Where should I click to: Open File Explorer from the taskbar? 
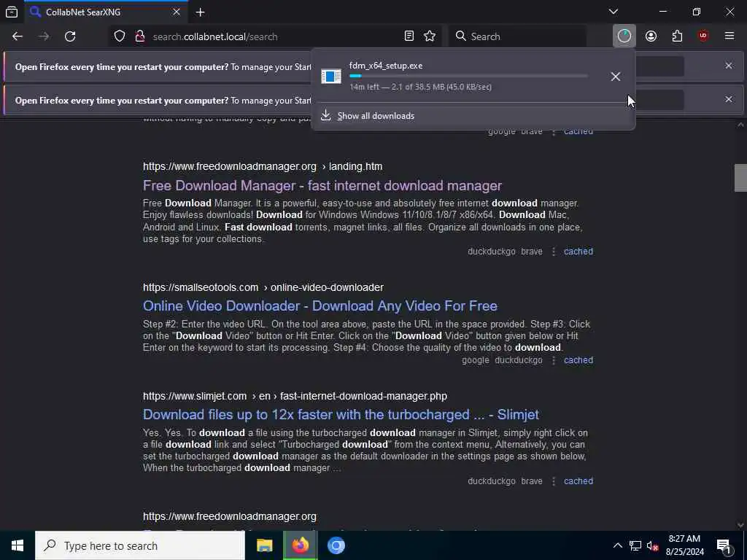click(264, 545)
